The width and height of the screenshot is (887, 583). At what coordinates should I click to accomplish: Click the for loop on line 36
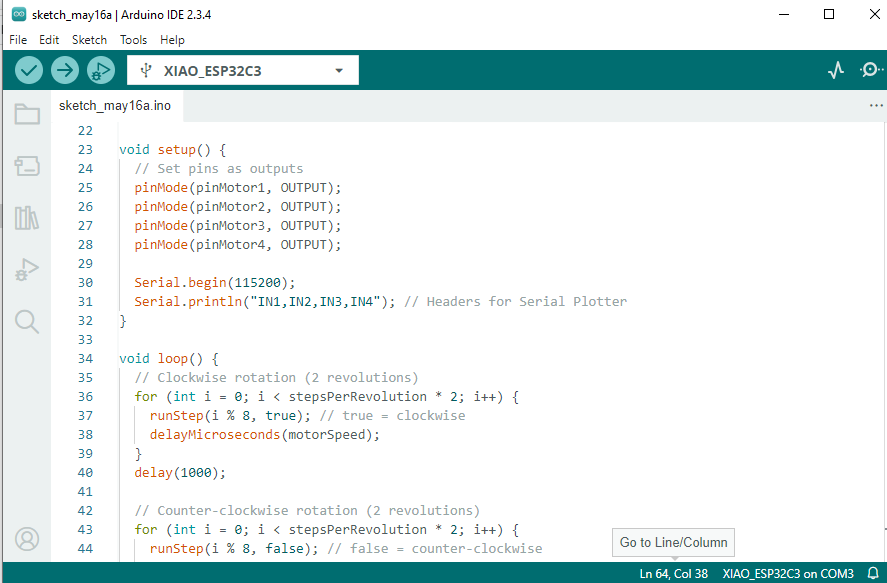pos(326,396)
